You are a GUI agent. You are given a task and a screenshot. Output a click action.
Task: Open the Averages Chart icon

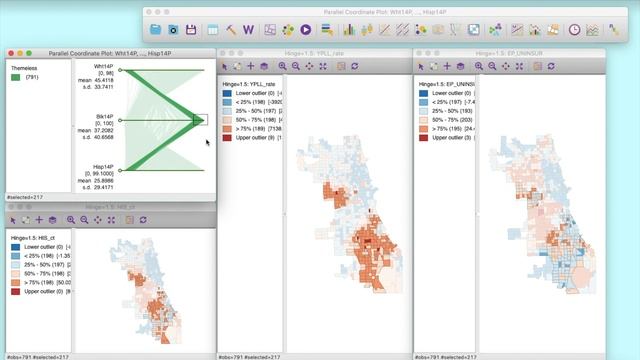(592, 29)
